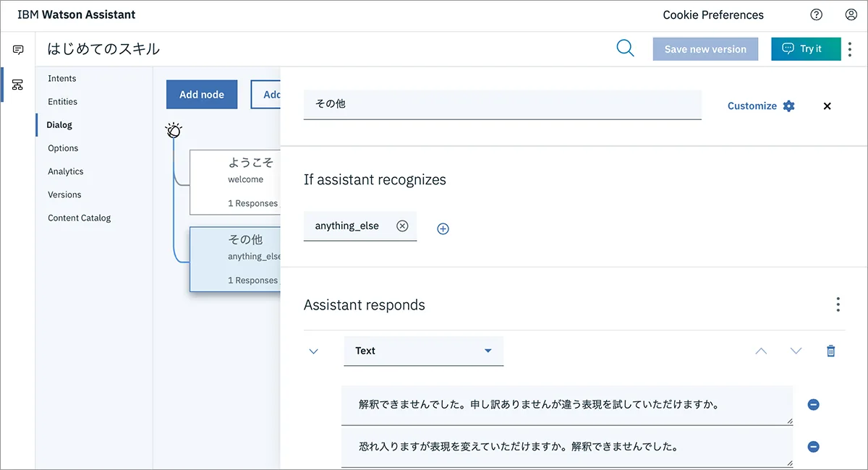Open the Entities section
Image resolution: width=868 pixels, height=470 pixels.
[x=63, y=101]
